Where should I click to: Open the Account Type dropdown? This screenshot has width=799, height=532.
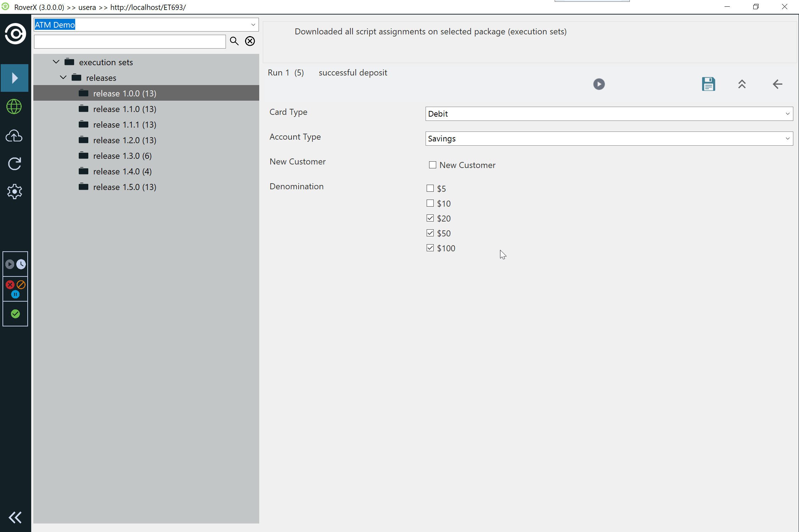click(x=609, y=139)
